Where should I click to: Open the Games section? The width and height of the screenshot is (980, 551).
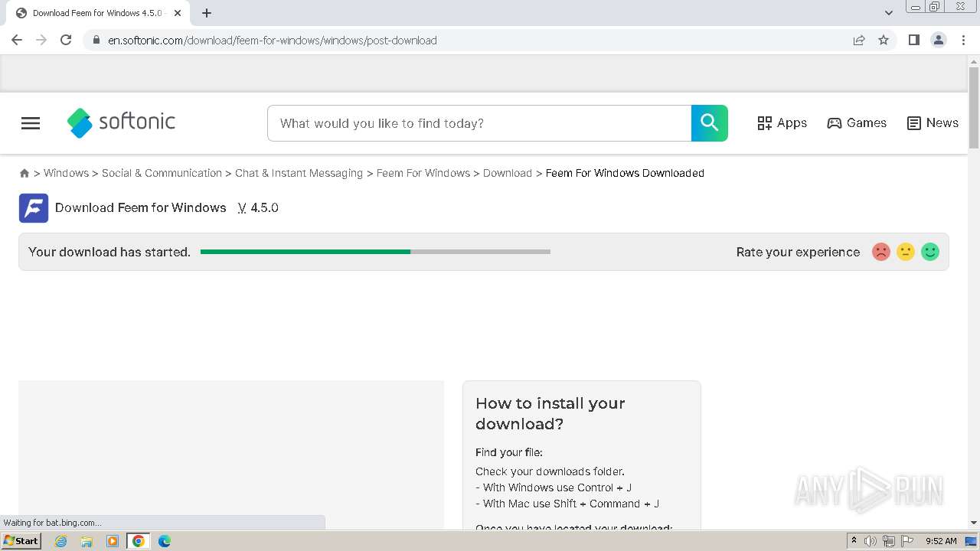point(857,123)
